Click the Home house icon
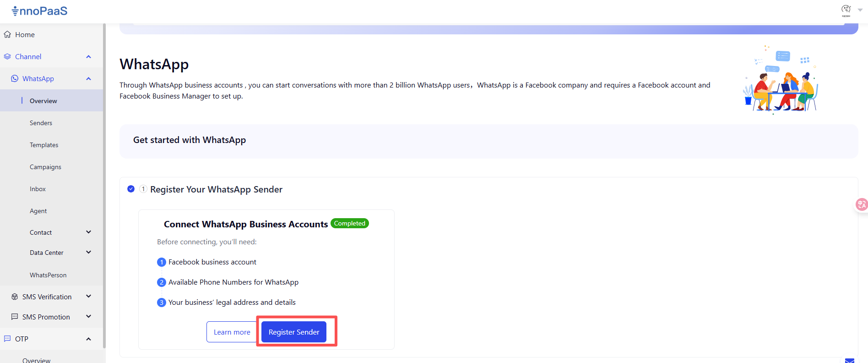 pyautogui.click(x=7, y=34)
